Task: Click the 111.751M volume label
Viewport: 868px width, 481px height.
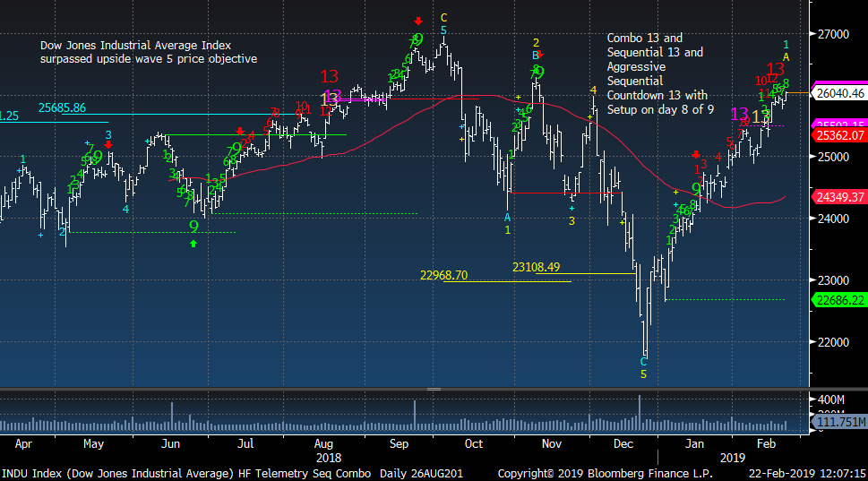Action: coord(840,422)
